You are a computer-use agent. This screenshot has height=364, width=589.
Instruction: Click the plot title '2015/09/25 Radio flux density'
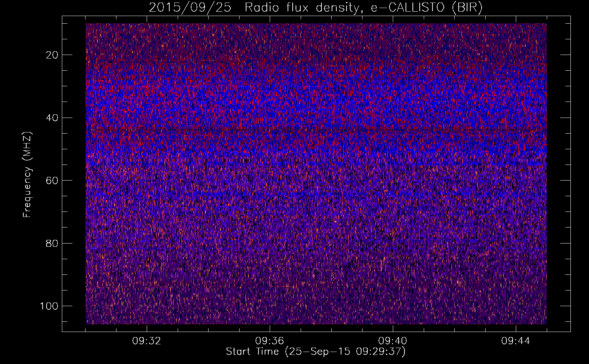(316, 8)
